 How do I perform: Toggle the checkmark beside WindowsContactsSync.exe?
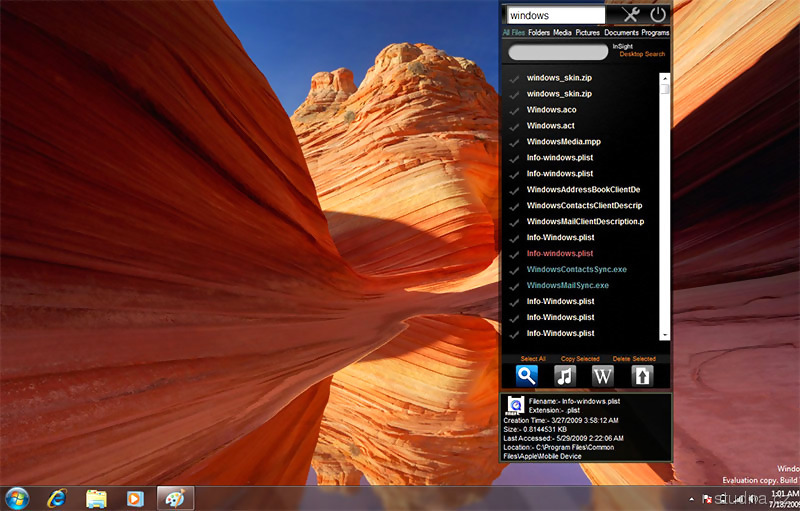[514, 270]
